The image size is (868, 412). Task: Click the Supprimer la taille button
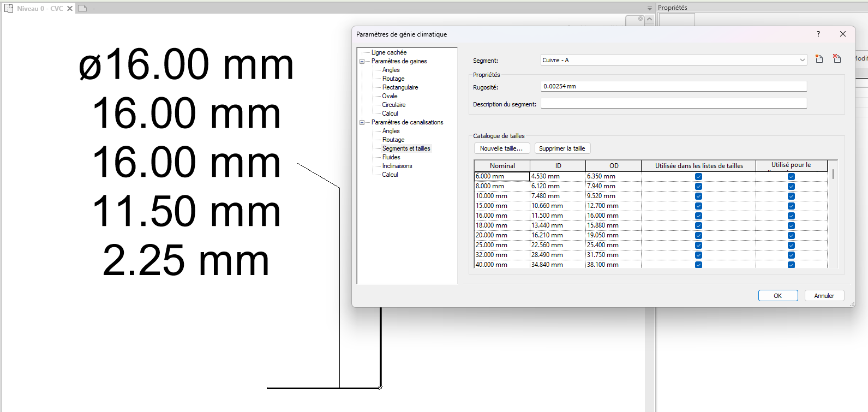[561, 148]
